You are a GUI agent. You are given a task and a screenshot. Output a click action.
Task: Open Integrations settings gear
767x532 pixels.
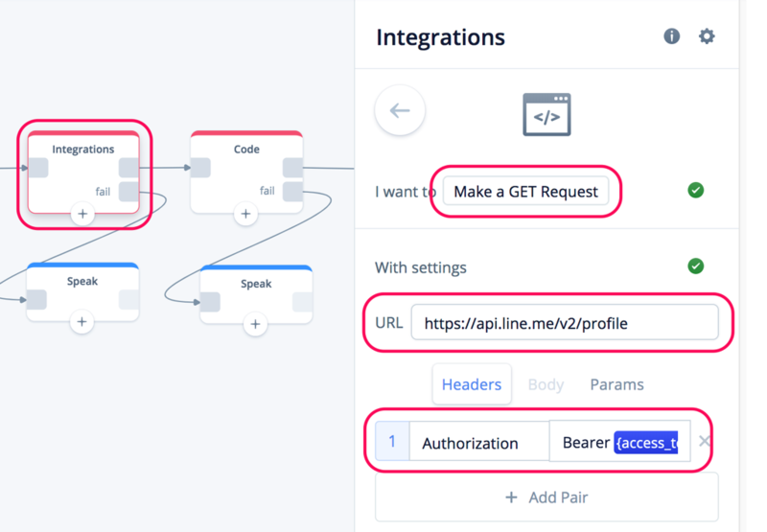tap(707, 36)
